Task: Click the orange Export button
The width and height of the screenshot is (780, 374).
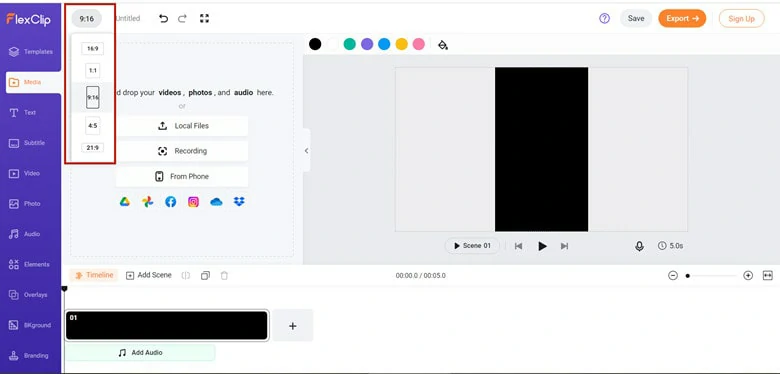Action: [x=682, y=18]
